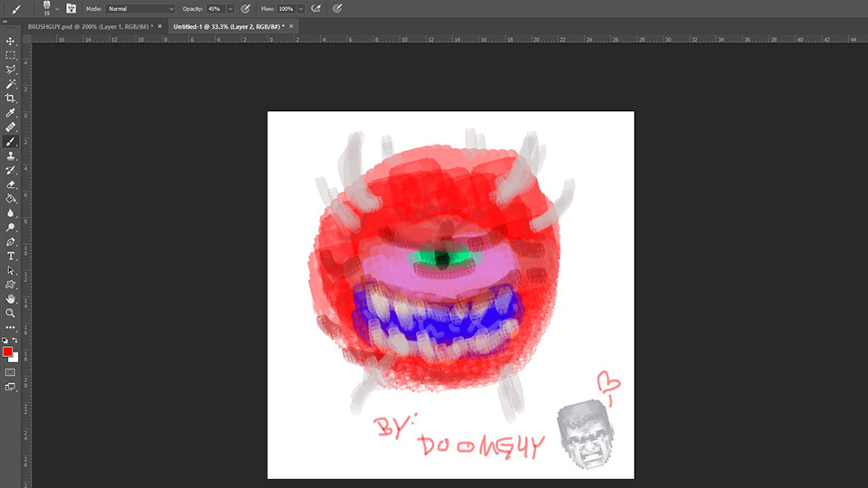Select the Healing Brush tool
Image resolution: width=868 pixels, height=488 pixels.
pos(10,127)
